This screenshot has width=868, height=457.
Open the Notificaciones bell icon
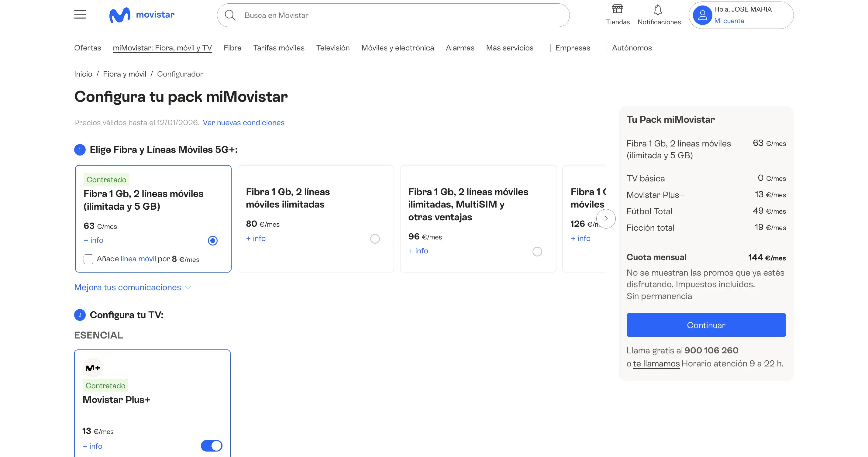pos(657,10)
